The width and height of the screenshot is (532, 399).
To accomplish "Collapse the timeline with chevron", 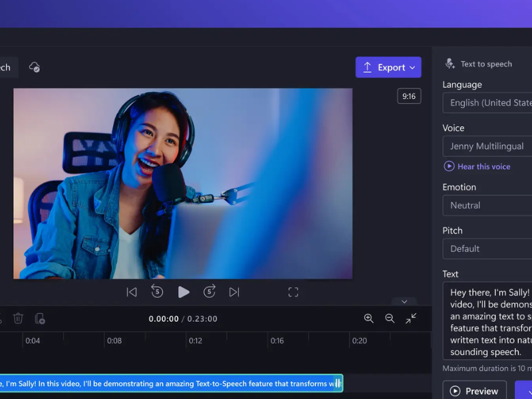I will coord(404,301).
